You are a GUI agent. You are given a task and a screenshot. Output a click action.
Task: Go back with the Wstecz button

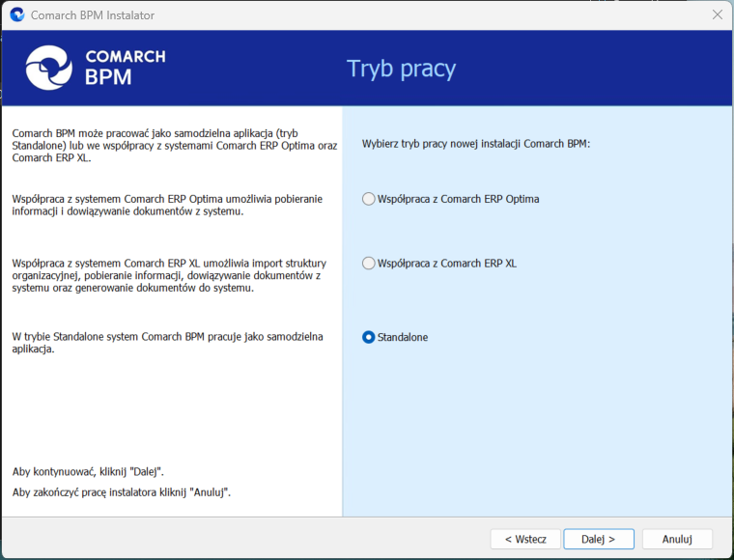(x=525, y=539)
